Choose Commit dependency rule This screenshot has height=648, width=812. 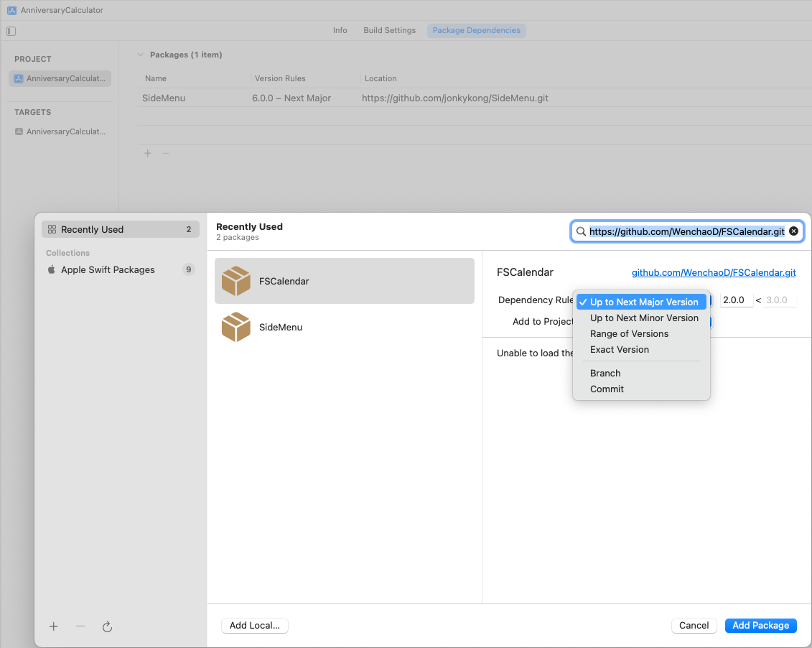641,389
